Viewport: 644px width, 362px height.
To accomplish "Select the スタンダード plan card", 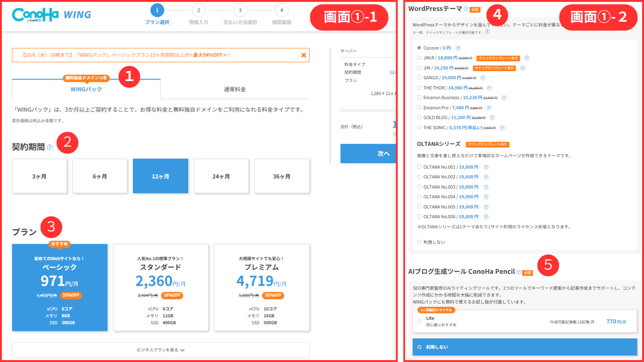I will [x=161, y=288].
